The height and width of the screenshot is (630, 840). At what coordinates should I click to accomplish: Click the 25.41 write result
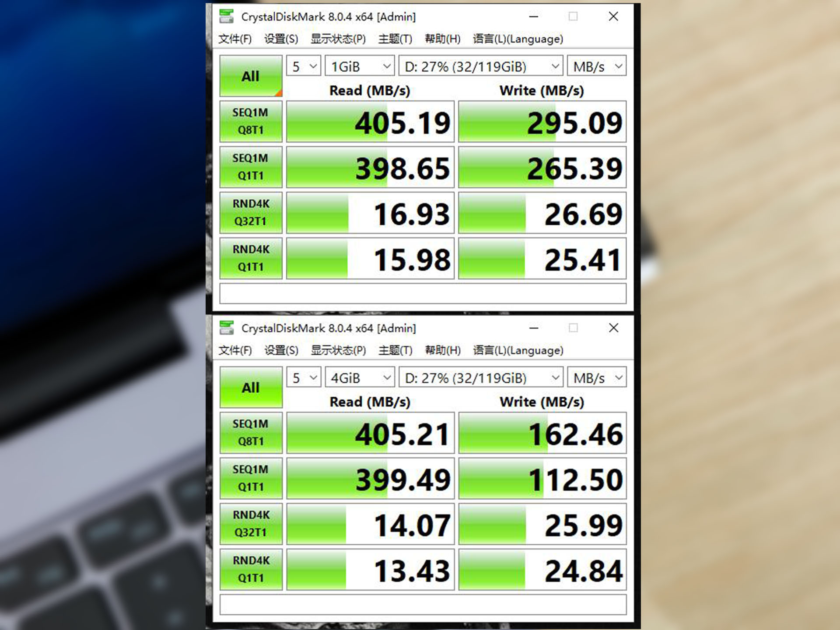click(x=542, y=258)
